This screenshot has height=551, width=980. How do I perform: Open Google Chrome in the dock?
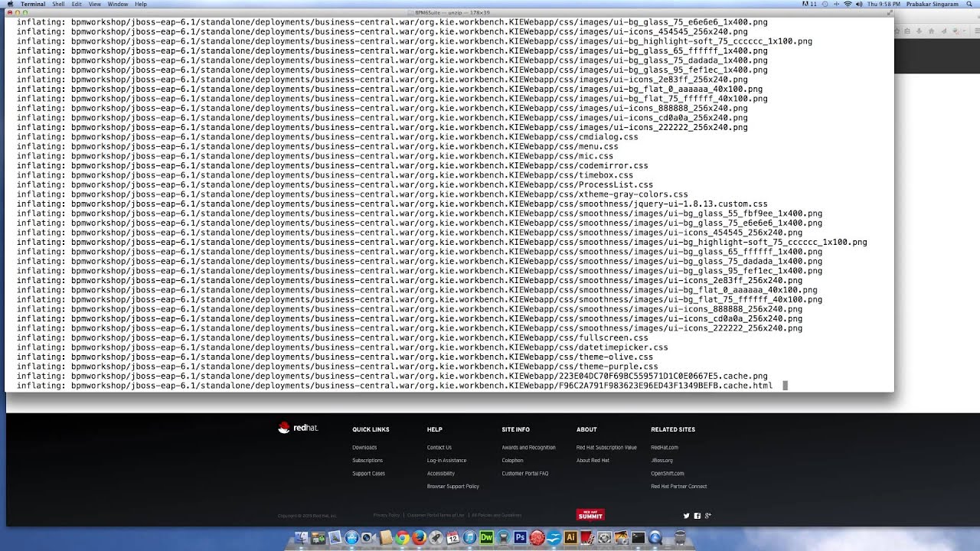click(x=402, y=538)
